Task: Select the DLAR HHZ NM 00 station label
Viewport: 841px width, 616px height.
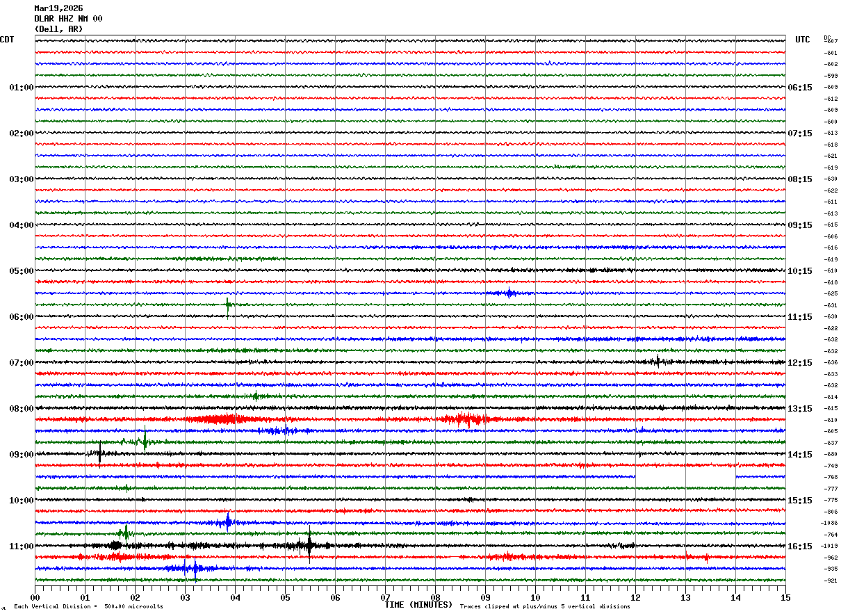Action: (x=68, y=19)
